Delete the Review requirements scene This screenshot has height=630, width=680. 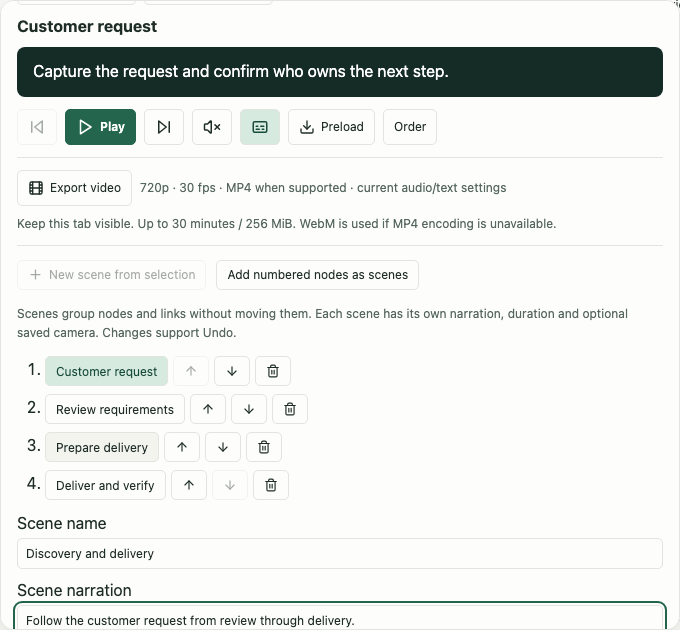point(290,409)
